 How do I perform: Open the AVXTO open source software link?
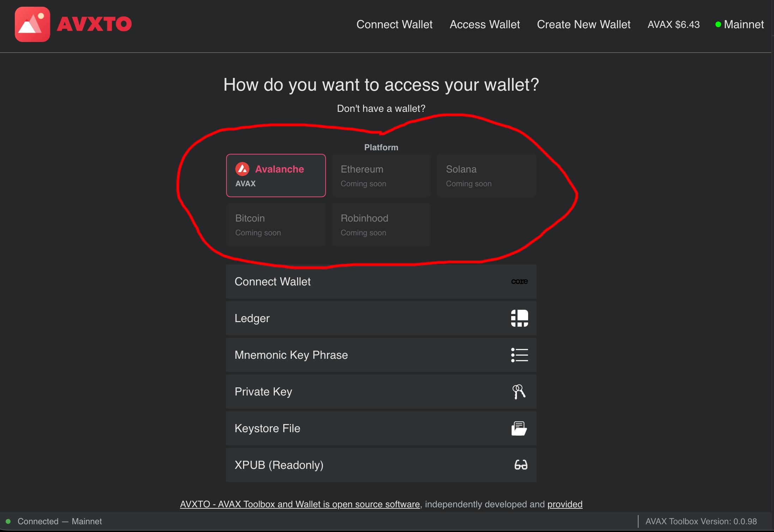point(300,504)
